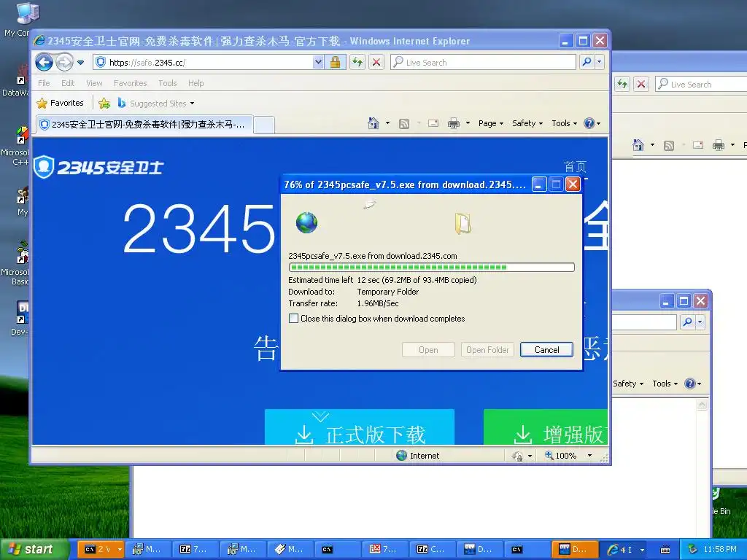Expand the address bar history dropdown
The height and width of the screenshot is (560, 747).
tap(318, 63)
